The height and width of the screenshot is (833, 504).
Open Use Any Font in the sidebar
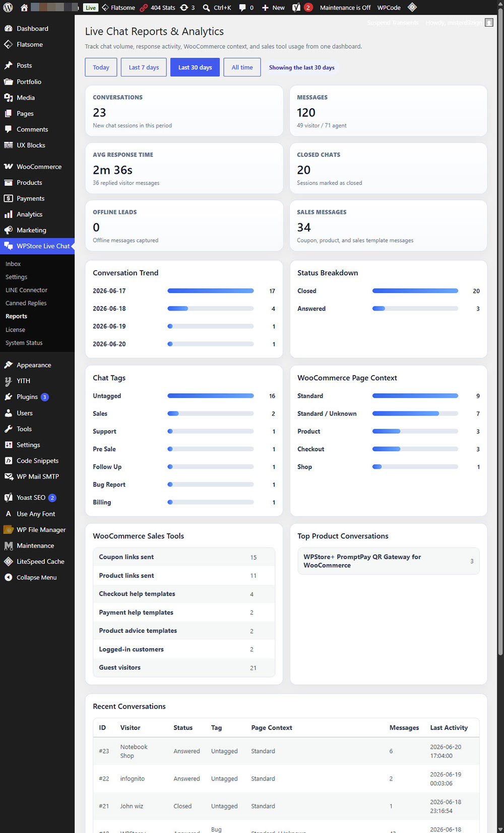(x=37, y=514)
